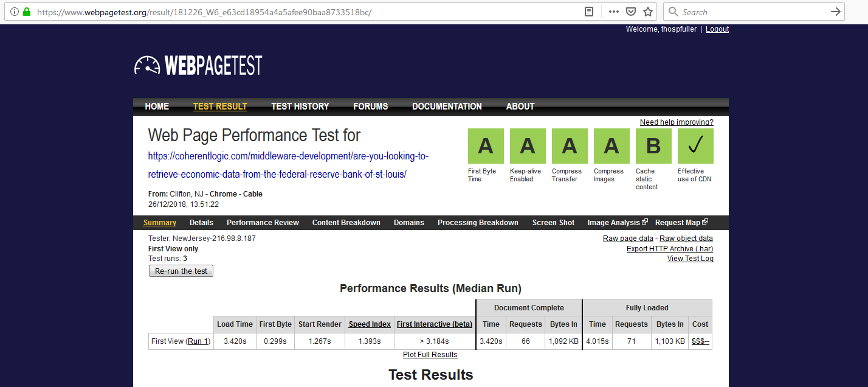Open Image Analysis external link
The width and height of the screenshot is (868, 387).
(x=618, y=223)
